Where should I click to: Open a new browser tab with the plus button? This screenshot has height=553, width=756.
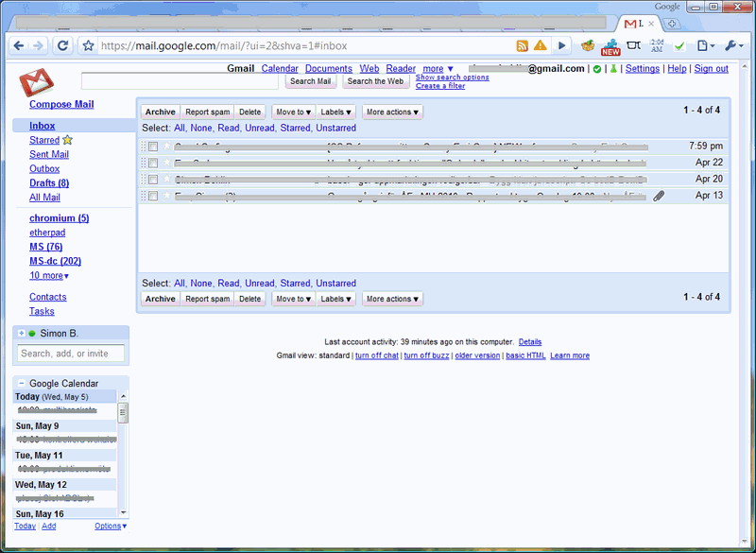click(672, 24)
